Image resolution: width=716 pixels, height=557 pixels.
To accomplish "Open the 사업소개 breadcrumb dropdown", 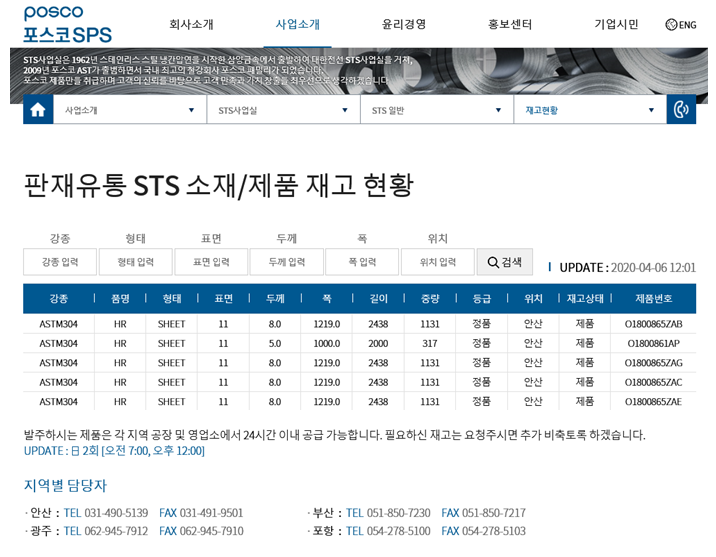I will pos(130,110).
